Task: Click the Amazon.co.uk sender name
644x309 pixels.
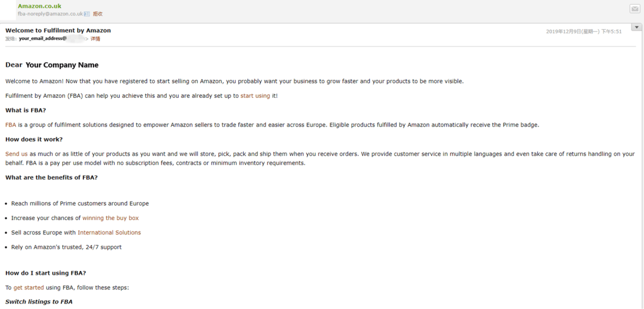Action: click(39, 6)
